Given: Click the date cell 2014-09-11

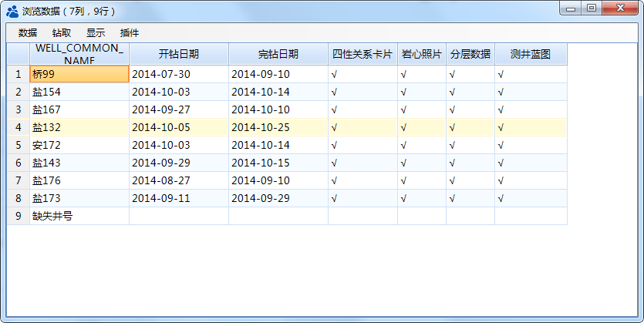Looking at the screenshot, I should [x=179, y=198].
